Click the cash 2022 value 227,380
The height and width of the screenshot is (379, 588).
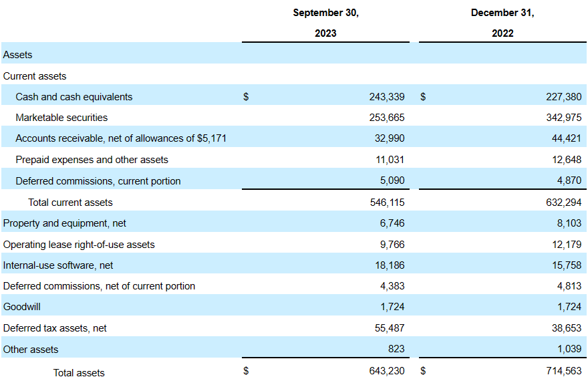coord(563,97)
